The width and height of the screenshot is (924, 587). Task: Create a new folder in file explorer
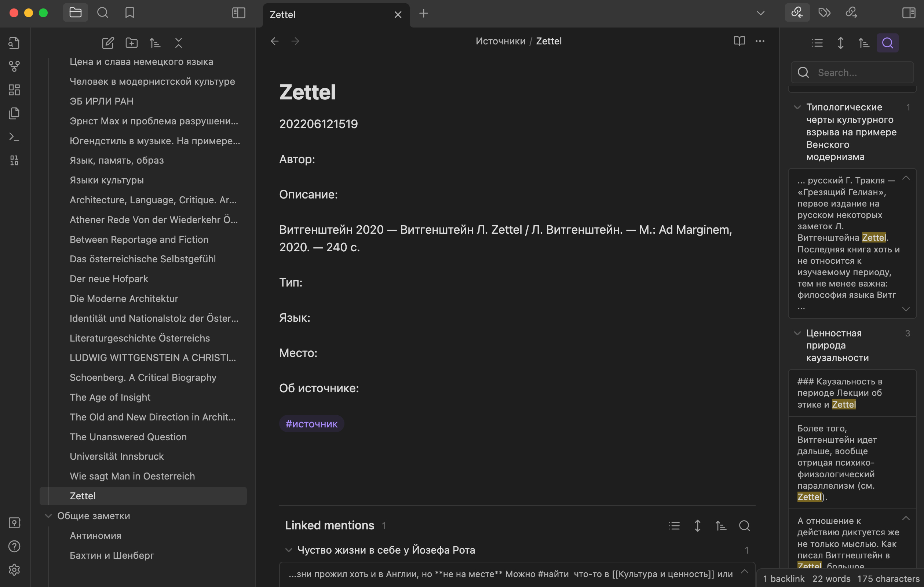pos(132,43)
